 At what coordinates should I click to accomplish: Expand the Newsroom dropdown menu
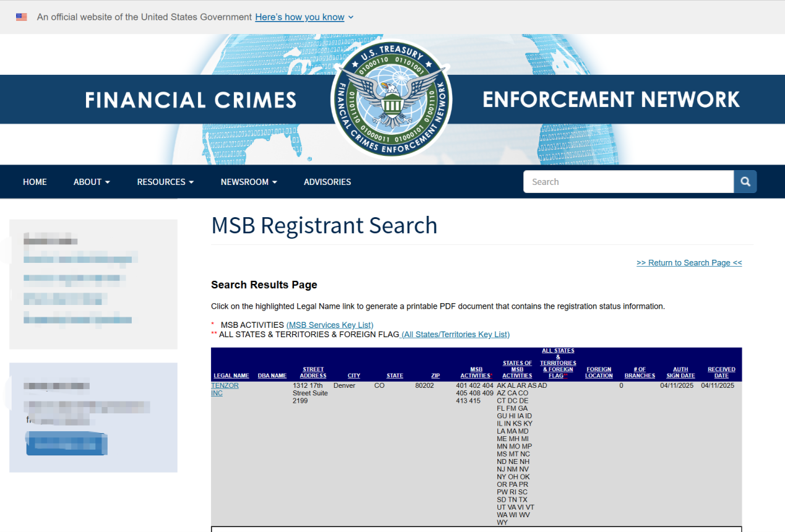pos(249,182)
